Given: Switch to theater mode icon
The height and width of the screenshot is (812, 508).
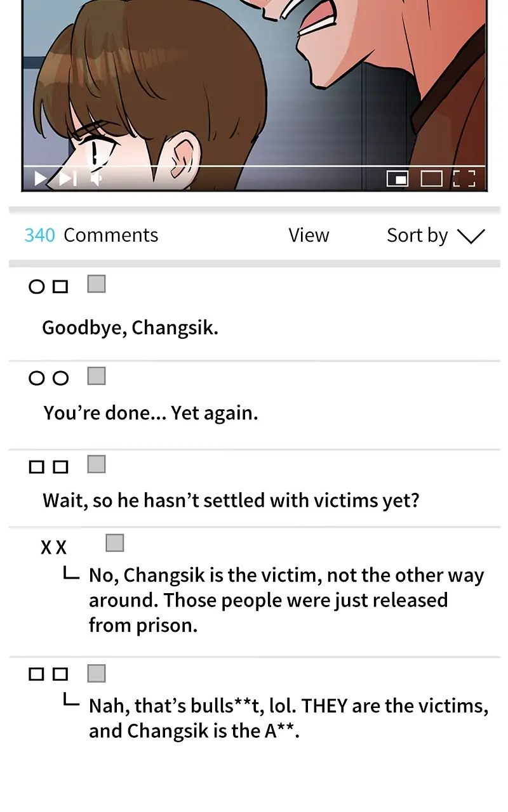Looking at the screenshot, I should (432, 179).
